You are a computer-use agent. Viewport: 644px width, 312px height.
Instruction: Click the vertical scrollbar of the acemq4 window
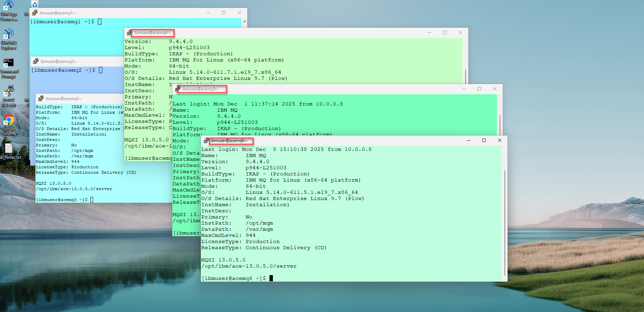click(465, 76)
